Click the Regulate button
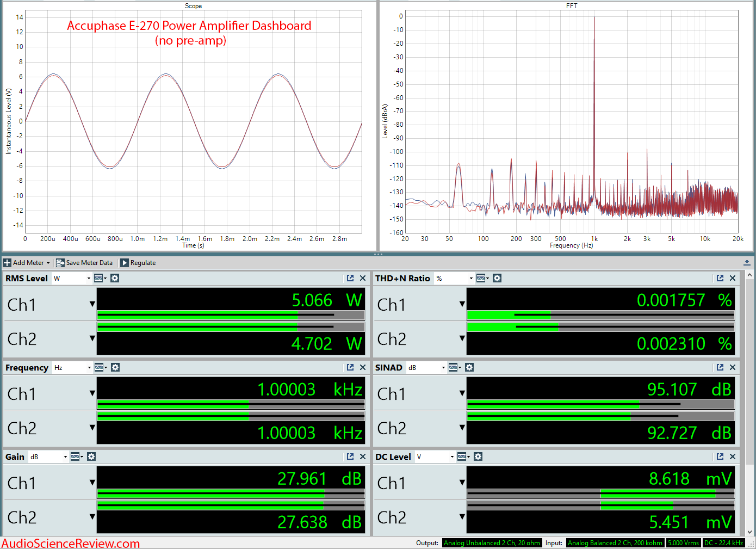The width and height of the screenshot is (756, 549). tap(138, 263)
